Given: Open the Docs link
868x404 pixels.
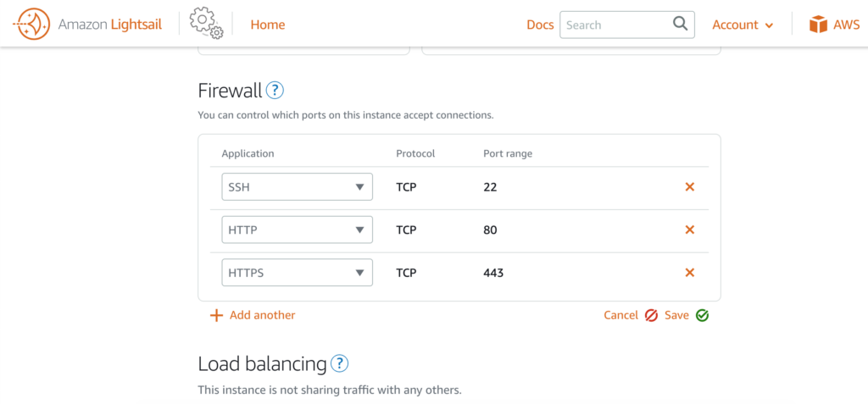Looking at the screenshot, I should tap(540, 25).
